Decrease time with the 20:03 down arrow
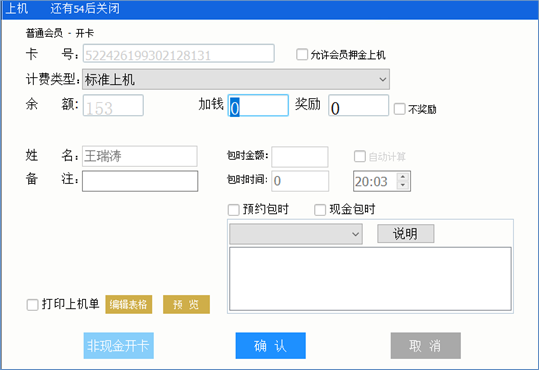This screenshot has height=370, width=539. point(403,185)
